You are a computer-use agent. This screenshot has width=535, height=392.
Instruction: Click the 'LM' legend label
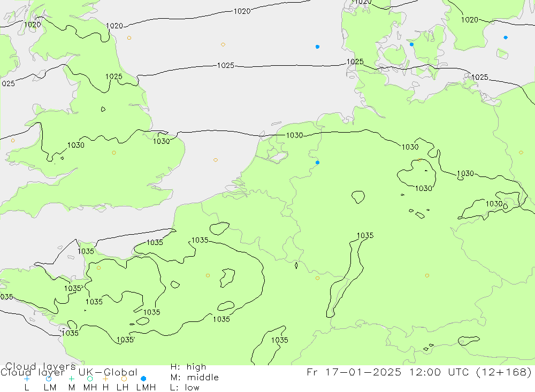(50, 388)
